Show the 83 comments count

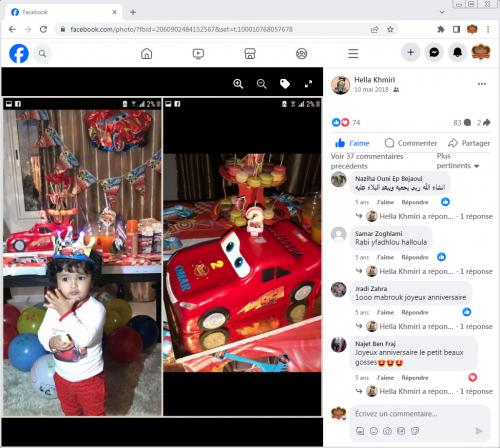point(462,123)
